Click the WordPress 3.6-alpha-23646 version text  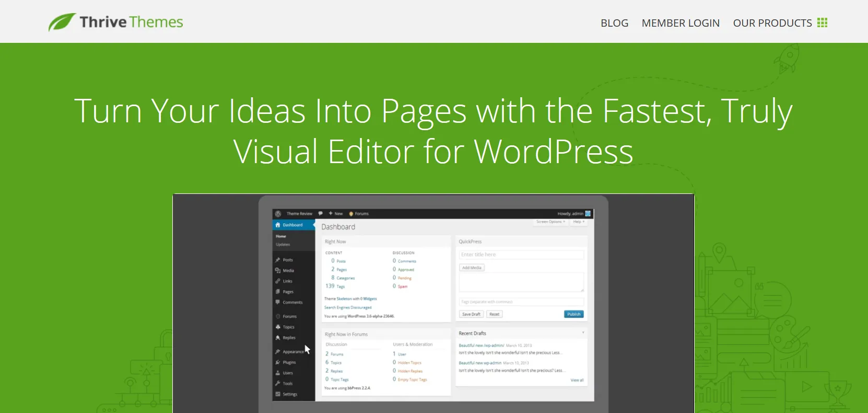(x=371, y=316)
